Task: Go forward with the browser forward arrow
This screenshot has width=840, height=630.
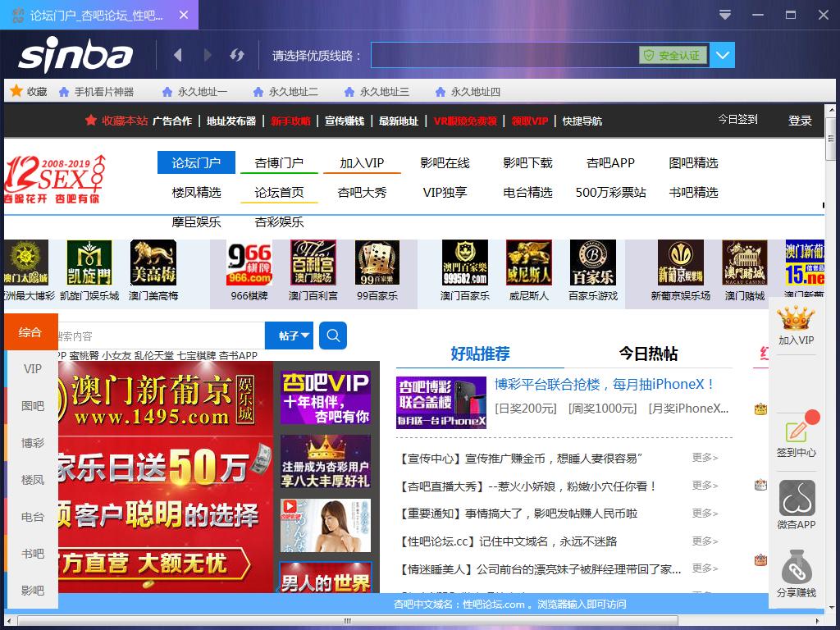Action: [x=208, y=55]
